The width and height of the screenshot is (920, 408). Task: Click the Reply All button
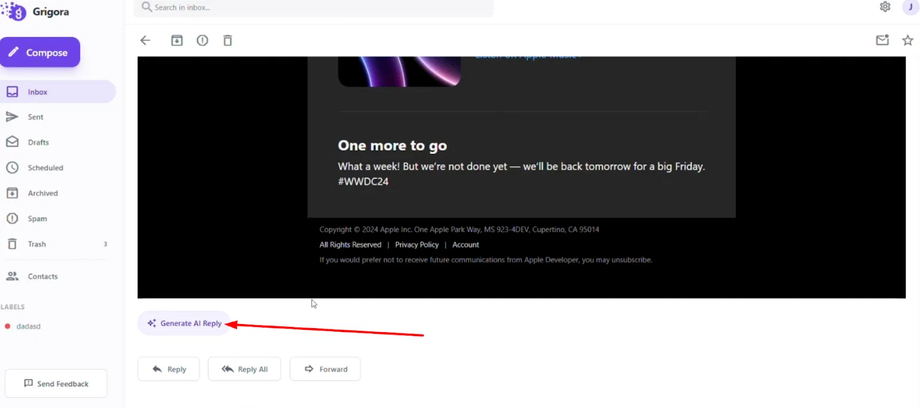[245, 369]
